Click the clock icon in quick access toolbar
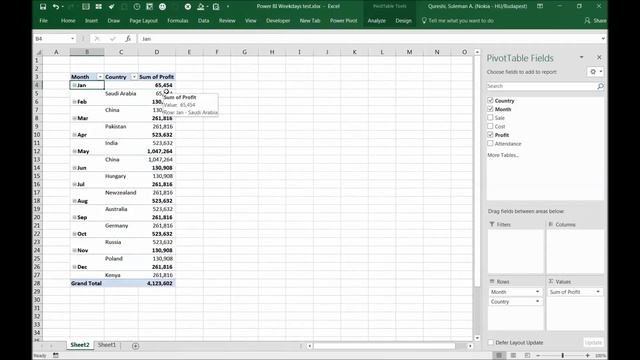 tap(137, 7)
